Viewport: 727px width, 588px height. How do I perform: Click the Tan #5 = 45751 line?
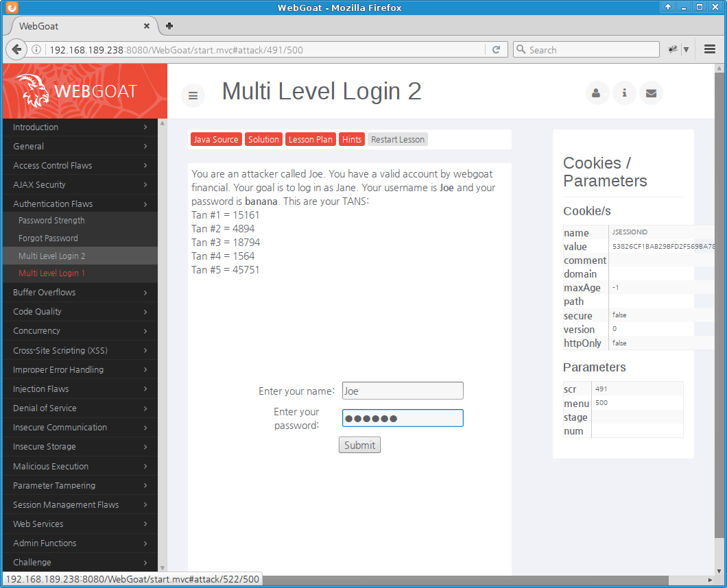226,270
